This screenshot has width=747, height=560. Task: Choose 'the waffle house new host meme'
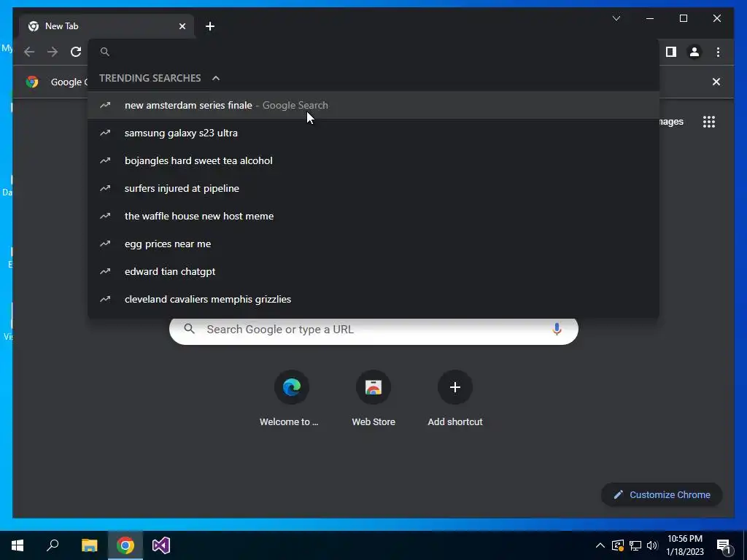click(373, 216)
